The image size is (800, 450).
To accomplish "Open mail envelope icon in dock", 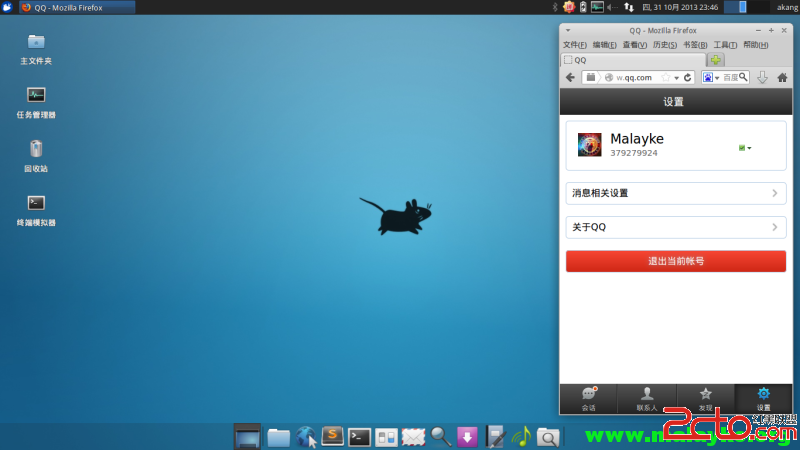I will tap(413, 437).
